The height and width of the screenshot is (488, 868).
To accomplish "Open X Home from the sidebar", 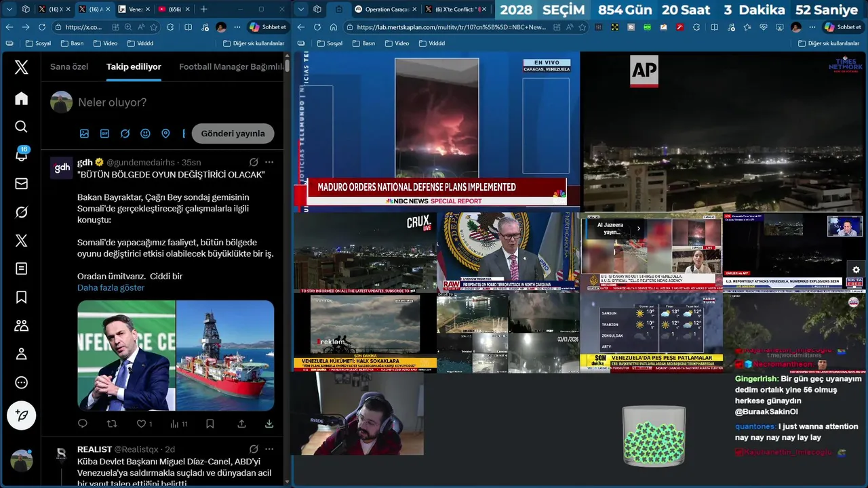I will click(21, 98).
